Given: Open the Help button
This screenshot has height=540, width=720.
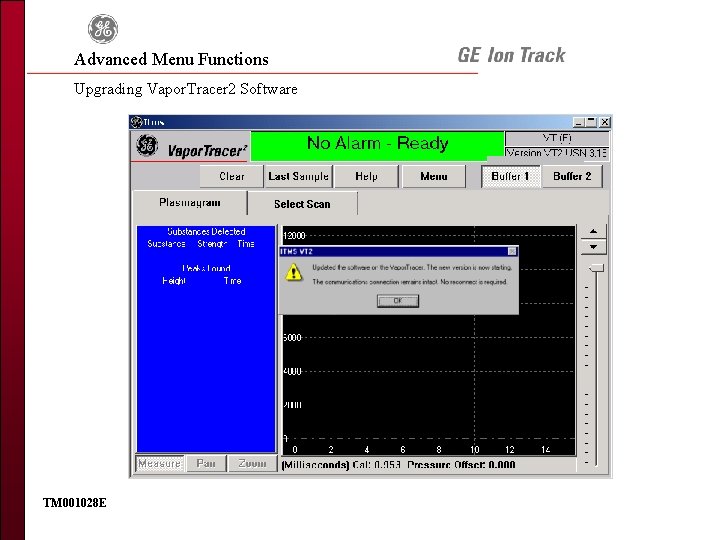Looking at the screenshot, I should click(366, 176).
